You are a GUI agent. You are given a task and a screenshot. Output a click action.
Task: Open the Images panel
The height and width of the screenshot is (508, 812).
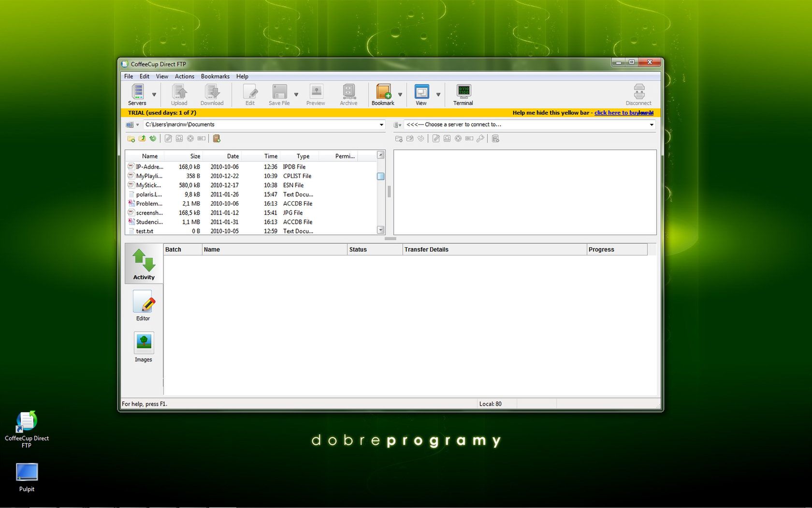(x=144, y=346)
